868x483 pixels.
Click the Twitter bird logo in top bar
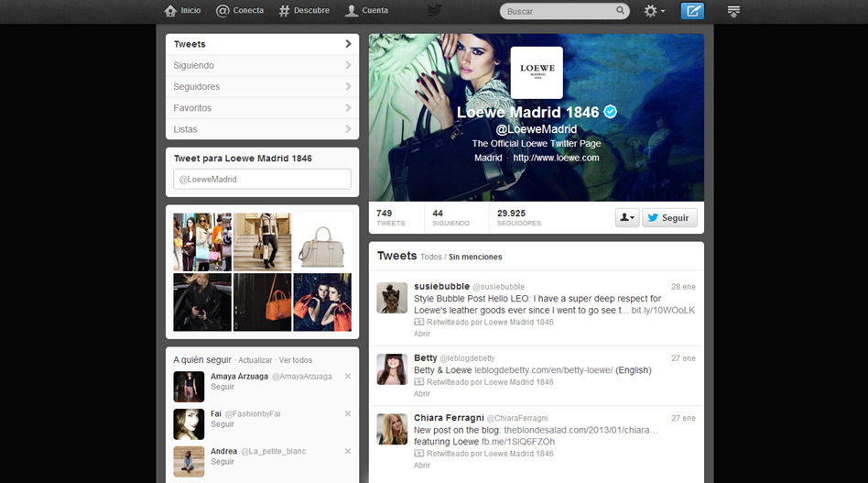pos(435,10)
